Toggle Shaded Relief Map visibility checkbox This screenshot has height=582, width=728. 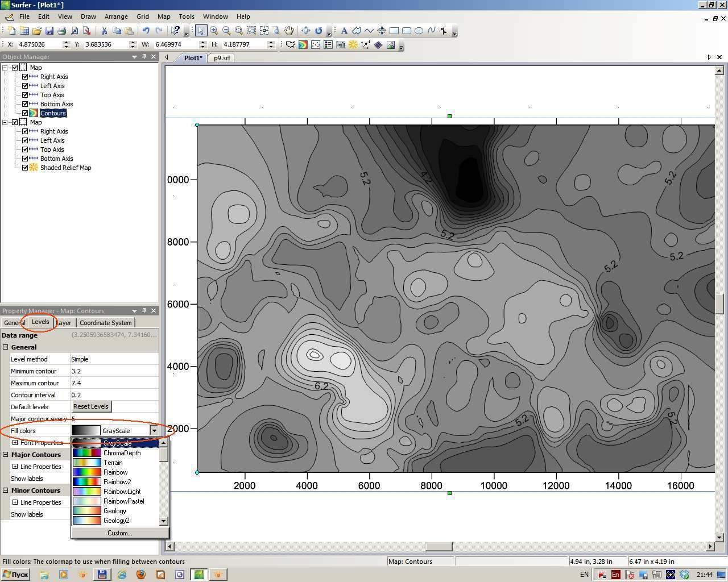click(x=25, y=168)
